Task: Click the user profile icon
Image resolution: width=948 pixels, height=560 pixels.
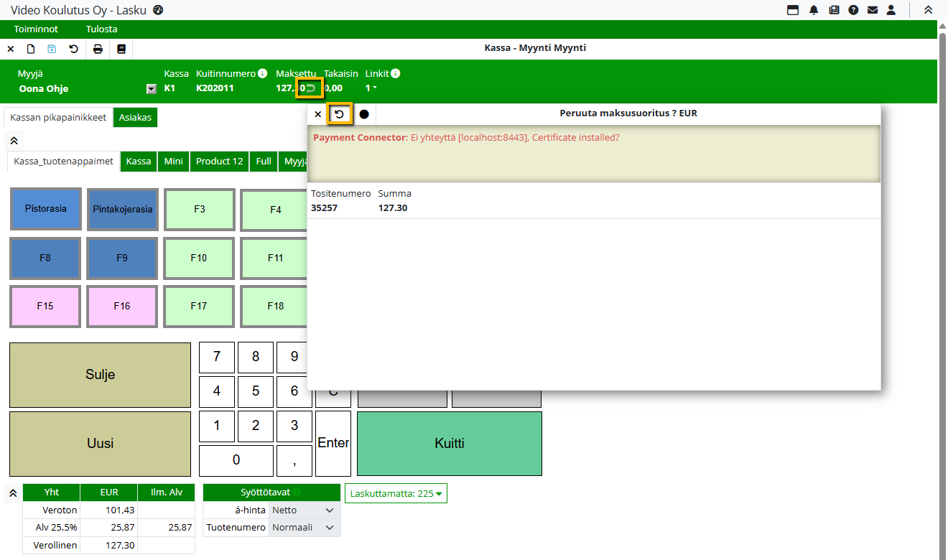Action: 891,10
